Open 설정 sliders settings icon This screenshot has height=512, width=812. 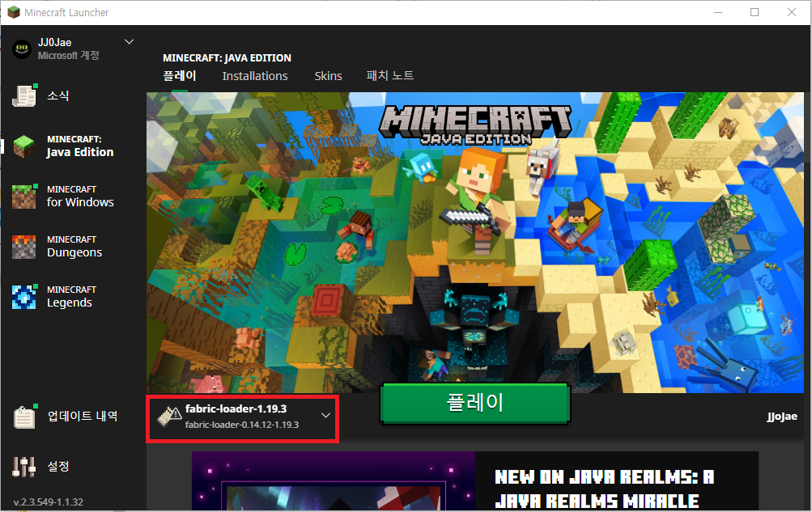pyautogui.click(x=23, y=467)
